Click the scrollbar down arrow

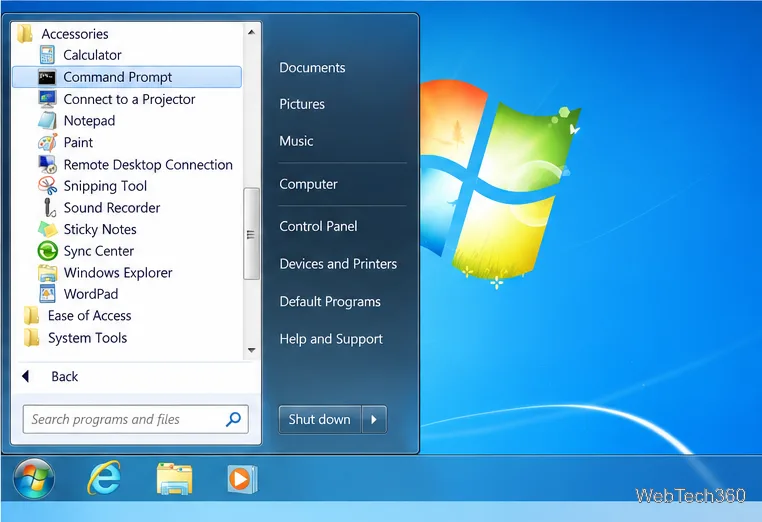(251, 350)
